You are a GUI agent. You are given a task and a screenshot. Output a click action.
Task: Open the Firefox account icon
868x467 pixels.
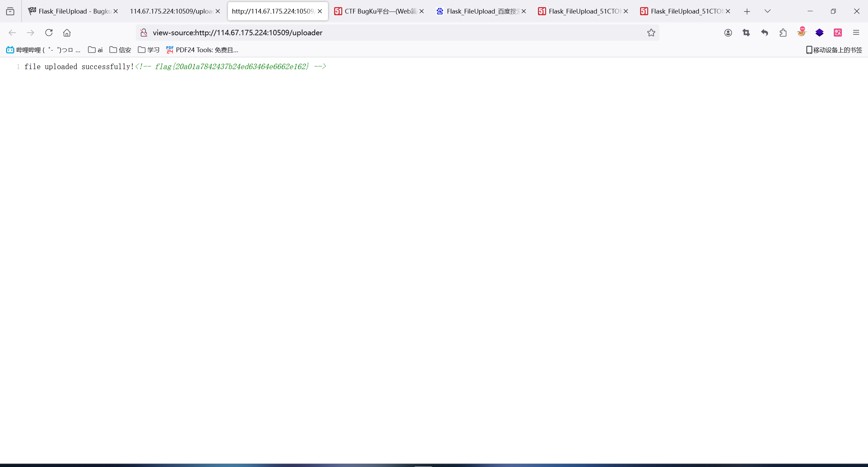[728, 33]
